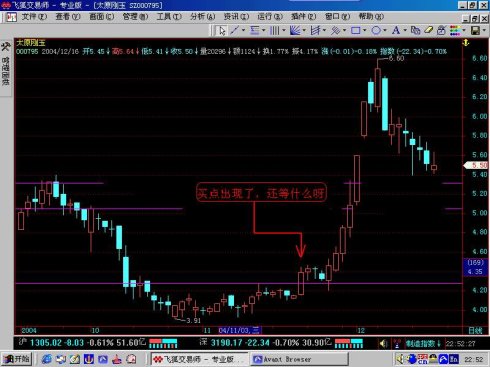Click the speaker icon in status bar
The height and width of the screenshot is (367, 490).
click(384, 343)
